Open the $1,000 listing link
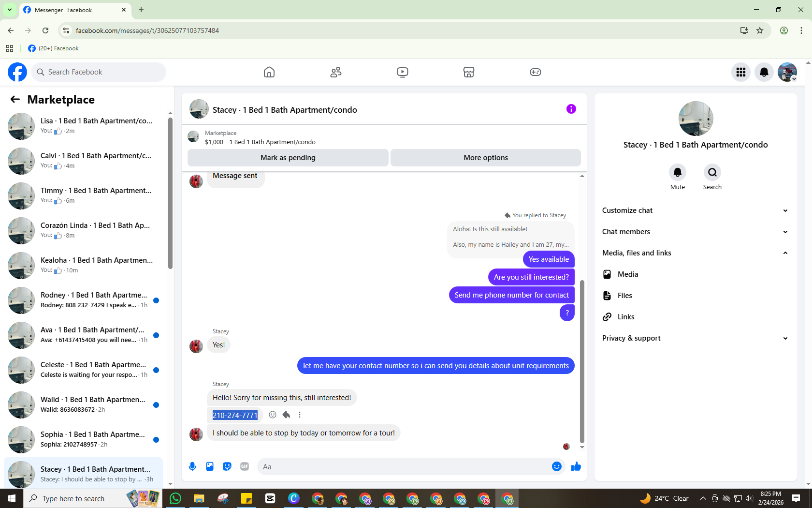 (260, 142)
